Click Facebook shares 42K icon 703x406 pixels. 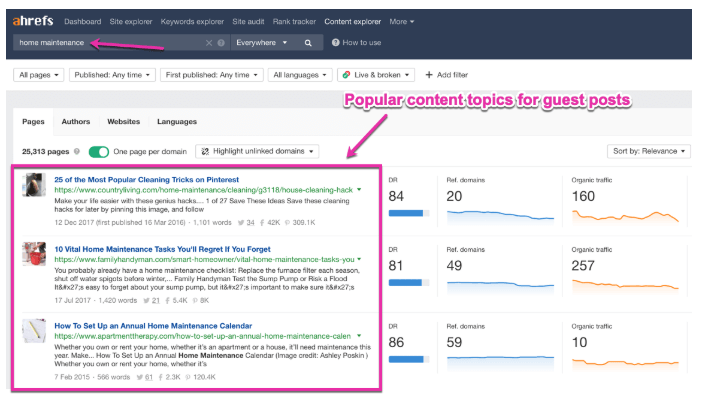coord(262,223)
